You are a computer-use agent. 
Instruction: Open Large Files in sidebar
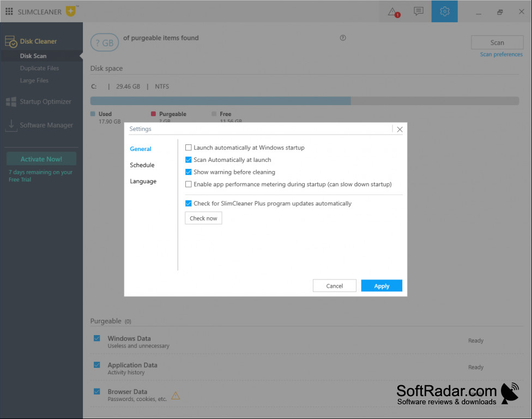click(x=34, y=81)
